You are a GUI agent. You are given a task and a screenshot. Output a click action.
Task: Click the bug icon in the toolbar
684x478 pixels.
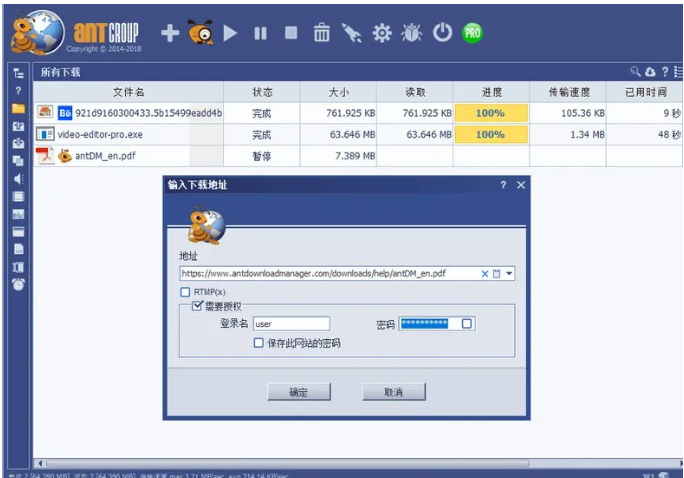(x=412, y=33)
